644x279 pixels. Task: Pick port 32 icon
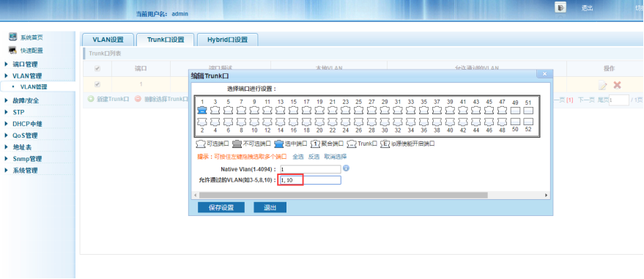pyautogui.click(x=398, y=122)
